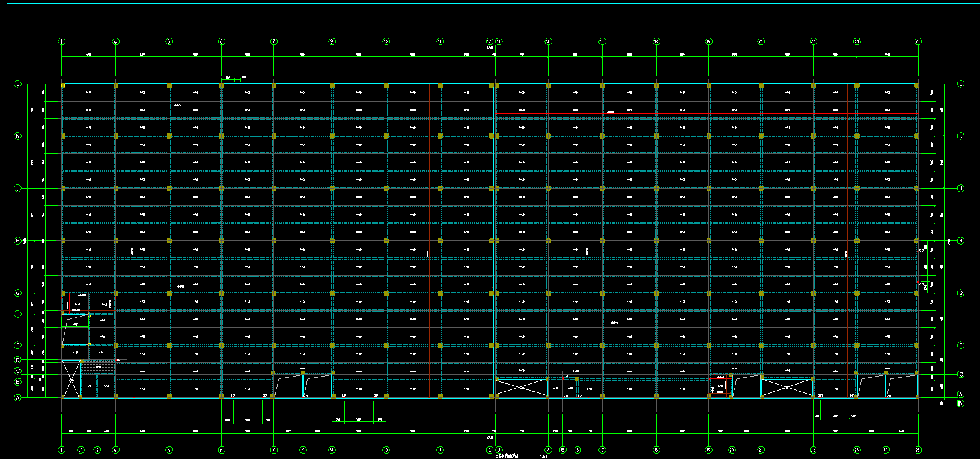Pick the bottom-row axis bubble numbered 22
The height and width of the screenshot is (459, 980).
813,450
